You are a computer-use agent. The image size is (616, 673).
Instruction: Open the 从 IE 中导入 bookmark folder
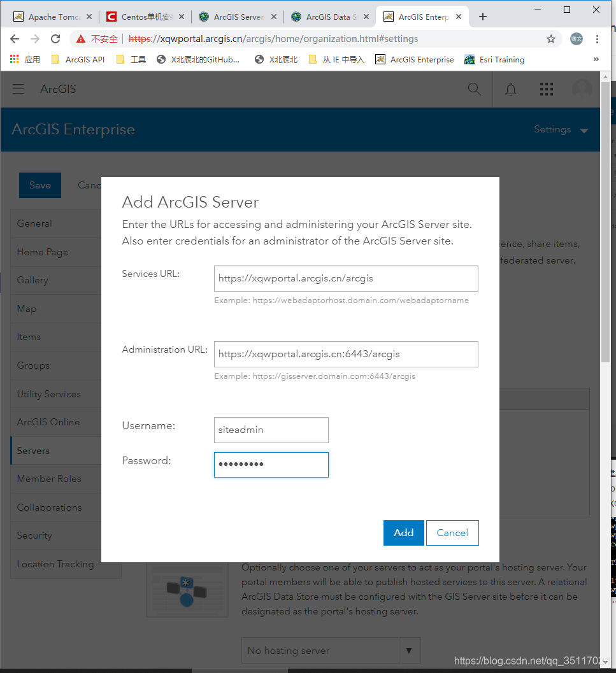[336, 59]
